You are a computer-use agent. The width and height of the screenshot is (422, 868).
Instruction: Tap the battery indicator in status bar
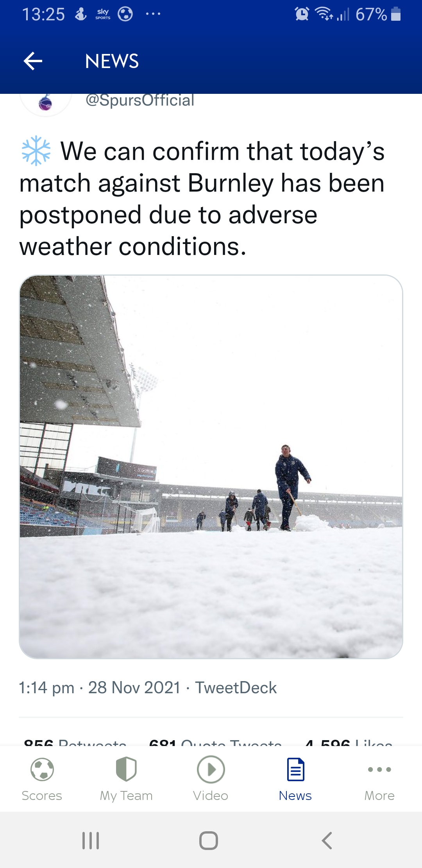point(395,14)
